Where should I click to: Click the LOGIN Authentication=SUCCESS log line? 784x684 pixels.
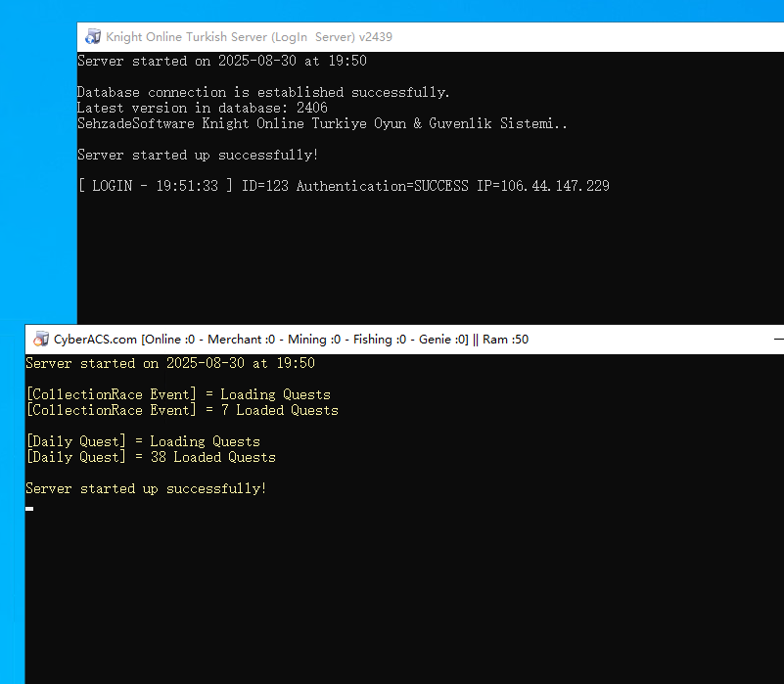point(344,186)
